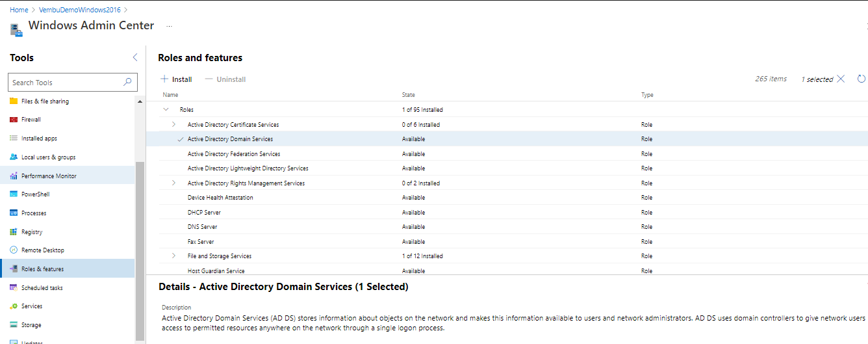Click the search magnifier icon in Search Tools
Screen dimensions: 868x344
[x=127, y=83]
